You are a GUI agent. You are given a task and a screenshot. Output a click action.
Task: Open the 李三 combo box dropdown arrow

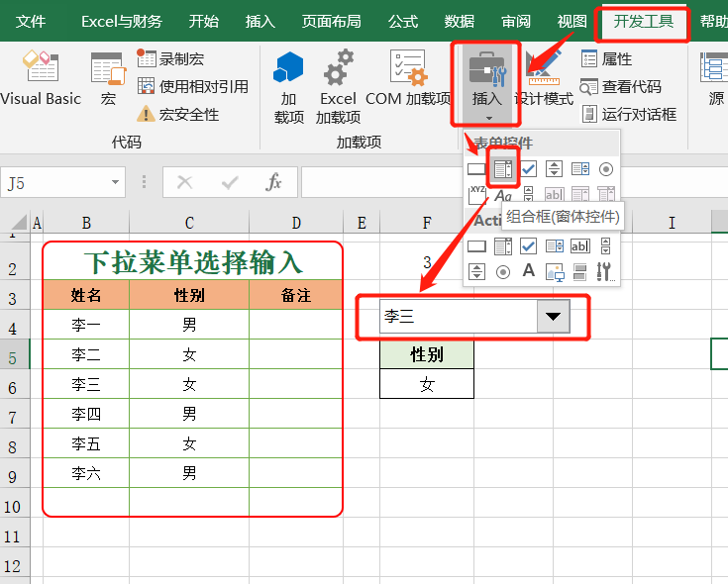pyautogui.click(x=553, y=317)
